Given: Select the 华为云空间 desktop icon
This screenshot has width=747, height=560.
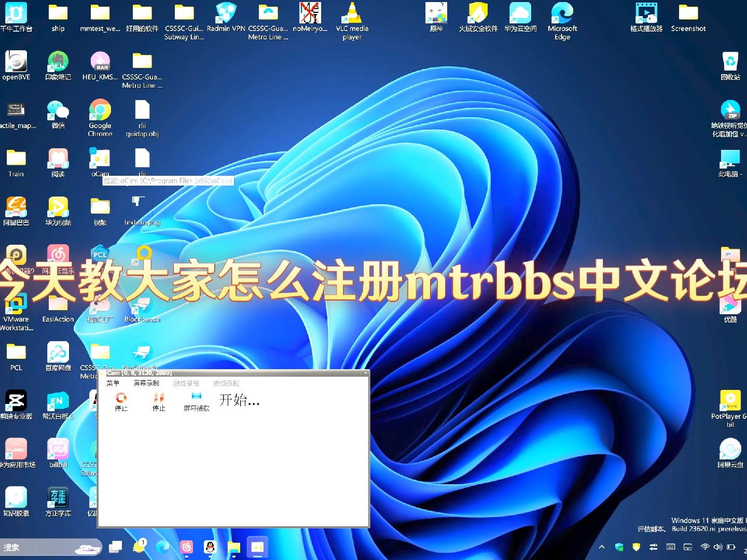Looking at the screenshot, I should 520,17.
